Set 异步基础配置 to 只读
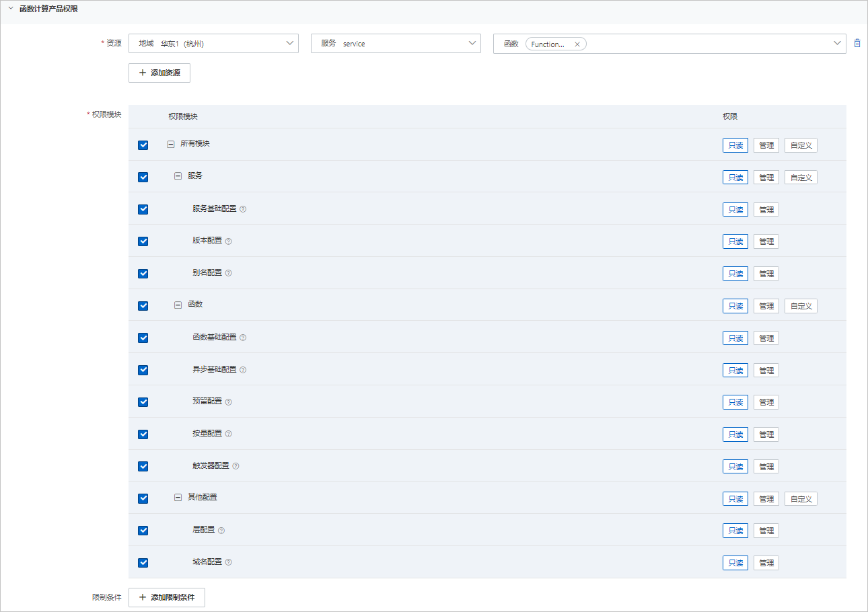 click(735, 371)
